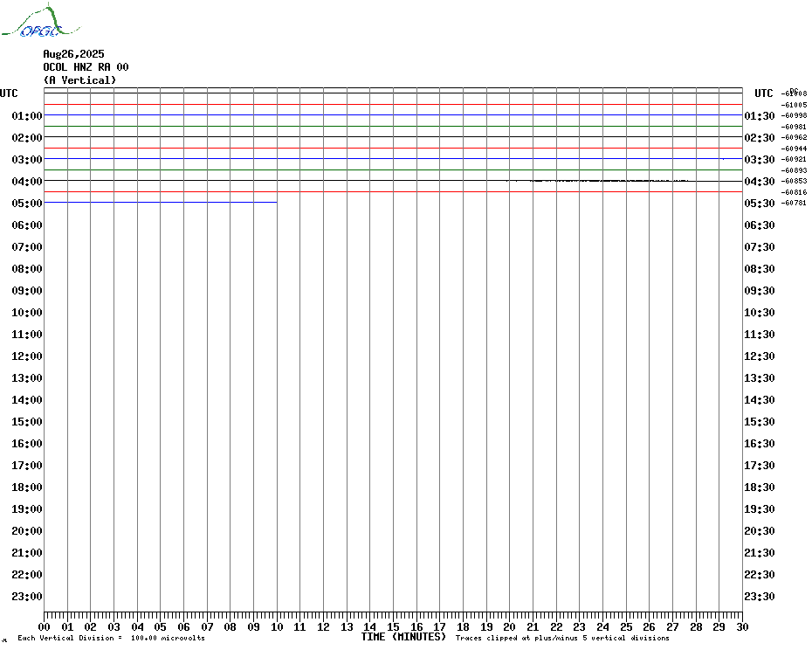The height and width of the screenshot is (650, 812).
Task: Click the Traces clipped at plus/minus 5 note
Action: (x=562, y=638)
